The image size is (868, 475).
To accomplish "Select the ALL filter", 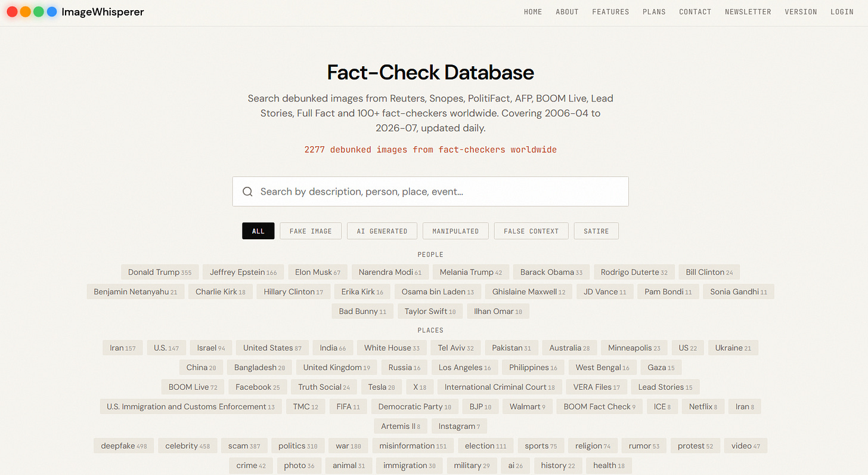I will pyautogui.click(x=258, y=231).
